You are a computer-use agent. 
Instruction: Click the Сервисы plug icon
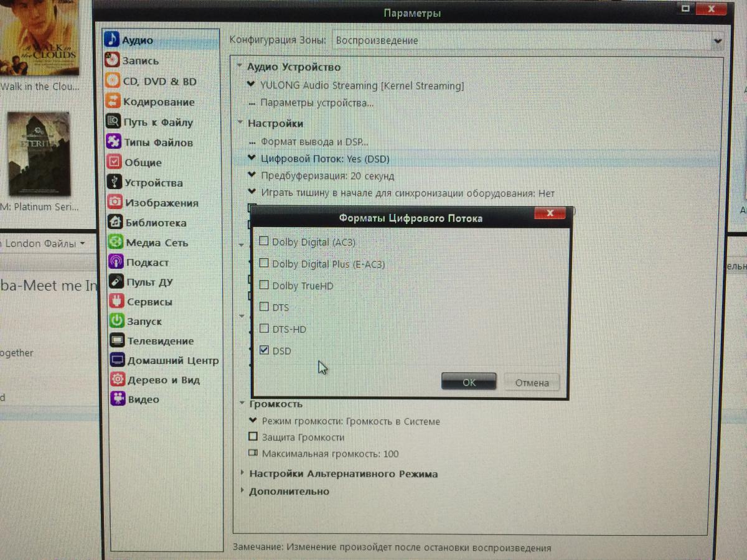pos(116,301)
